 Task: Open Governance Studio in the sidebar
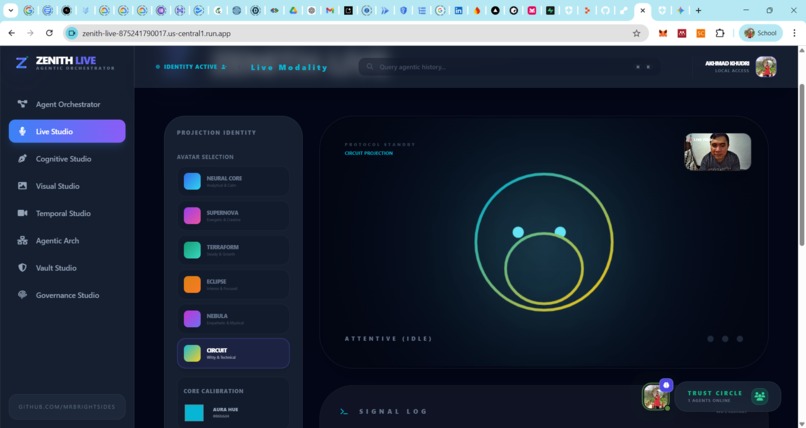coord(67,295)
